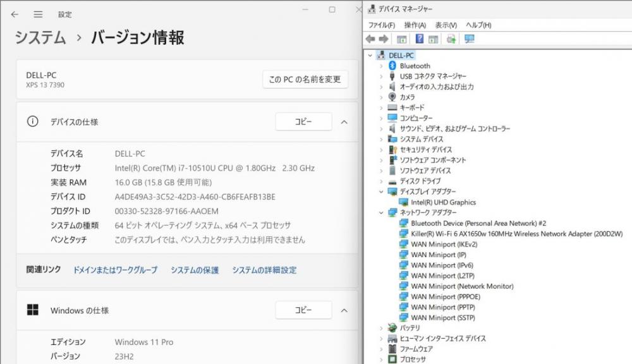This screenshot has width=632, height=364.
Task: Click the Windows 11 Pro edition text
Action: tap(144, 342)
